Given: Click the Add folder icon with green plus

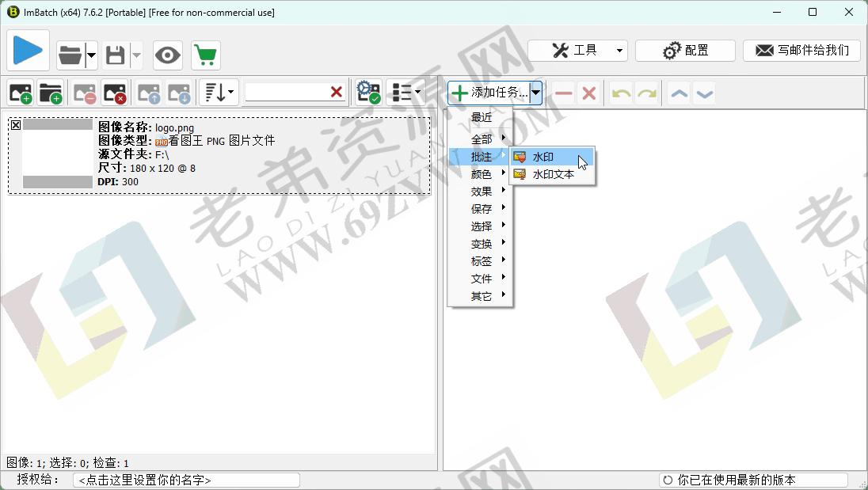Looking at the screenshot, I should pos(51,93).
